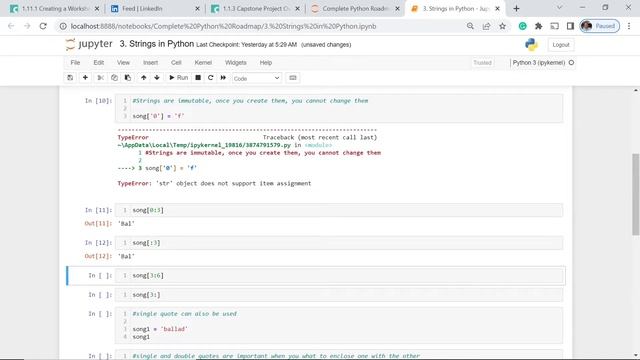Click the address bar URL
The height and width of the screenshot is (360, 640).
(223, 26)
